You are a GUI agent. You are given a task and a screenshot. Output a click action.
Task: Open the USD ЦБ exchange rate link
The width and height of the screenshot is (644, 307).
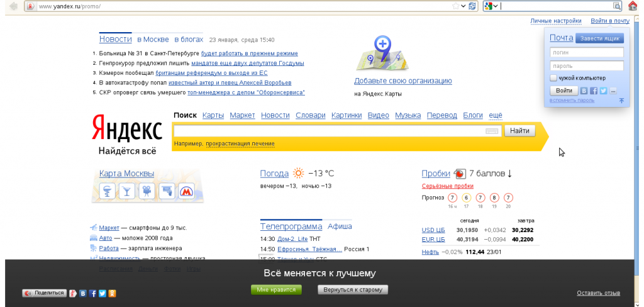pyautogui.click(x=433, y=230)
